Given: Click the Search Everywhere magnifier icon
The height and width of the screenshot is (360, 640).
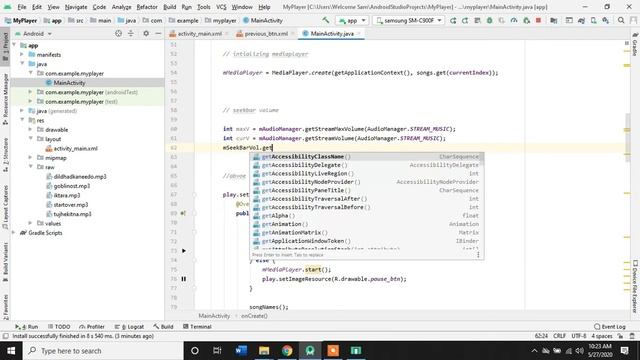Looking at the screenshot, I should (621, 20).
